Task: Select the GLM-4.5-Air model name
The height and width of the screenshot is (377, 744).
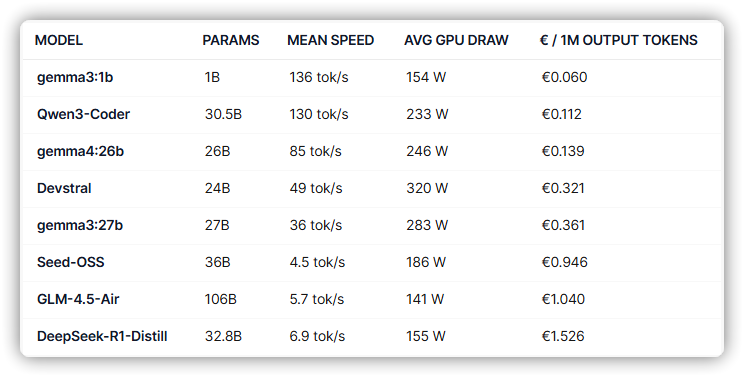Action: pos(78,299)
